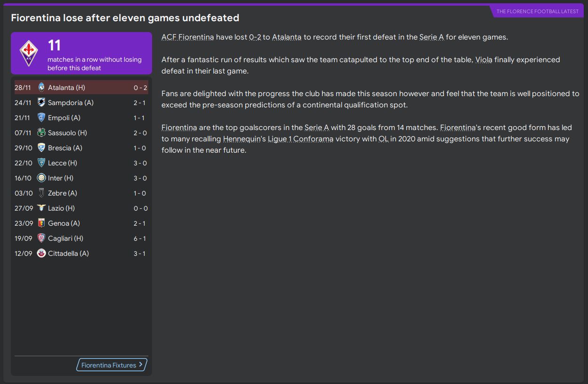Viewport: 588px width, 384px height.
Task: Open the Cittadella (A) 3-1 result
Action: [81, 253]
